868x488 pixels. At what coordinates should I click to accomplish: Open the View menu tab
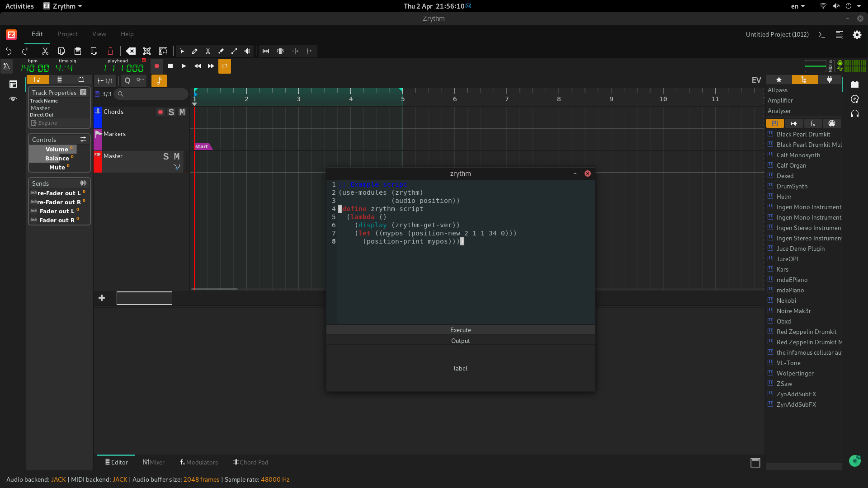(99, 34)
